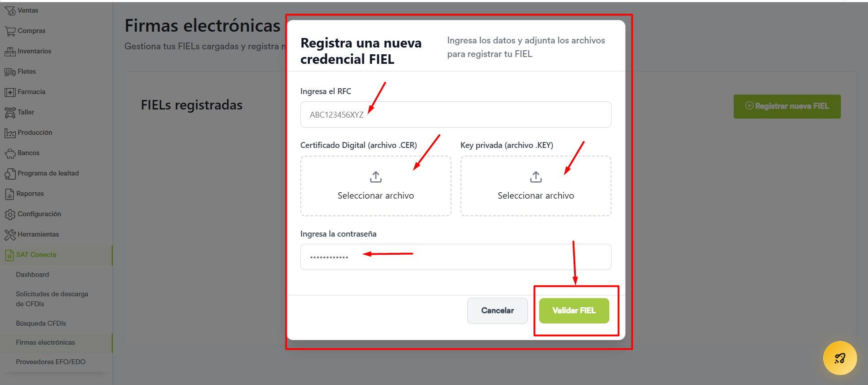Click the Validar FIEL button
Image resolution: width=868 pixels, height=385 pixels.
pyautogui.click(x=574, y=310)
